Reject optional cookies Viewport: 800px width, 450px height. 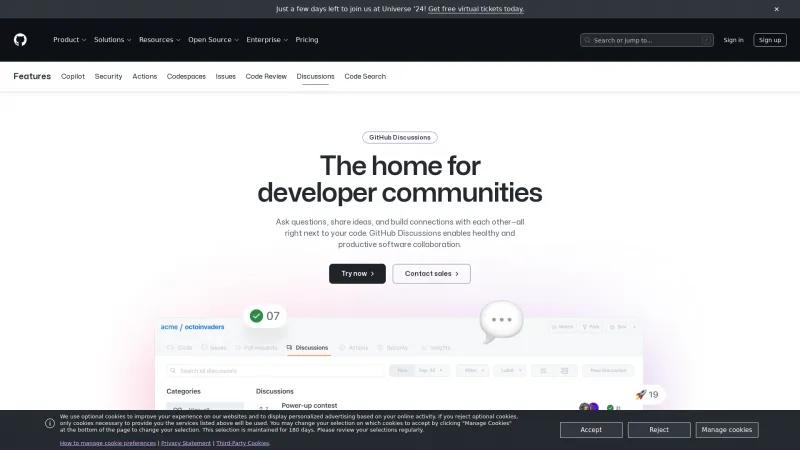659,430
